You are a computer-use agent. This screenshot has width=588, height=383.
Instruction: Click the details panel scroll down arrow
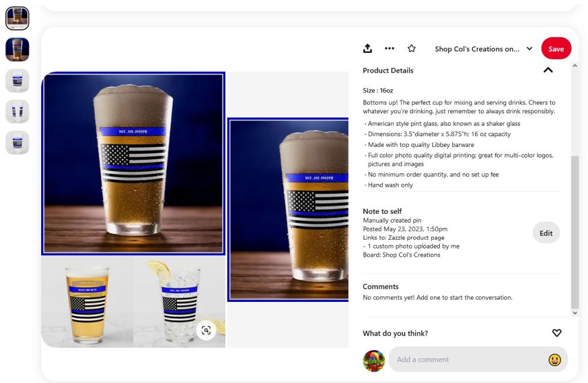click(575, 313)
